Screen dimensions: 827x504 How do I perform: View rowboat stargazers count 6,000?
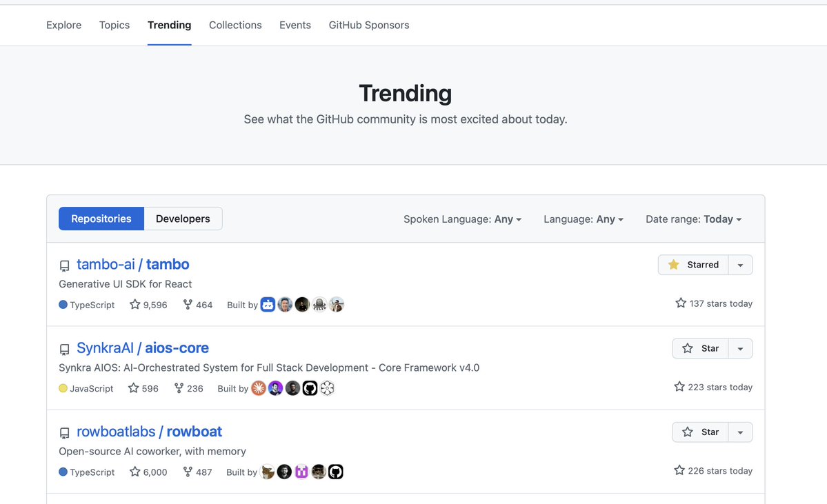point(148,472)
